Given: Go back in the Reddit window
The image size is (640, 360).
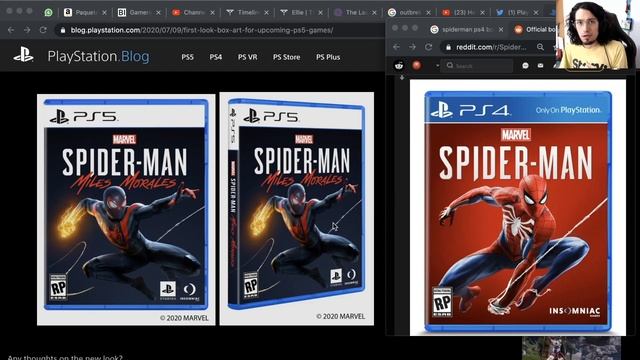Looking at the screenshot, I should [396, 47].
